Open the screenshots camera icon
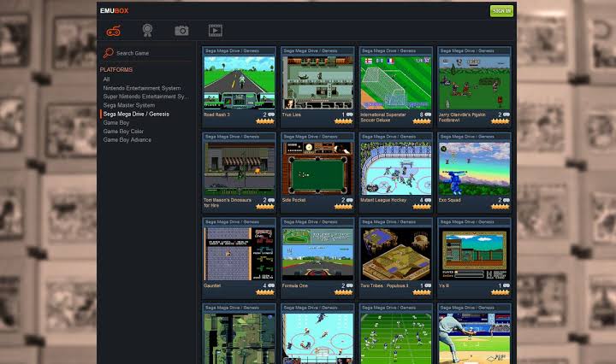This screenshot has width=616, height=364. pos(181,31)
